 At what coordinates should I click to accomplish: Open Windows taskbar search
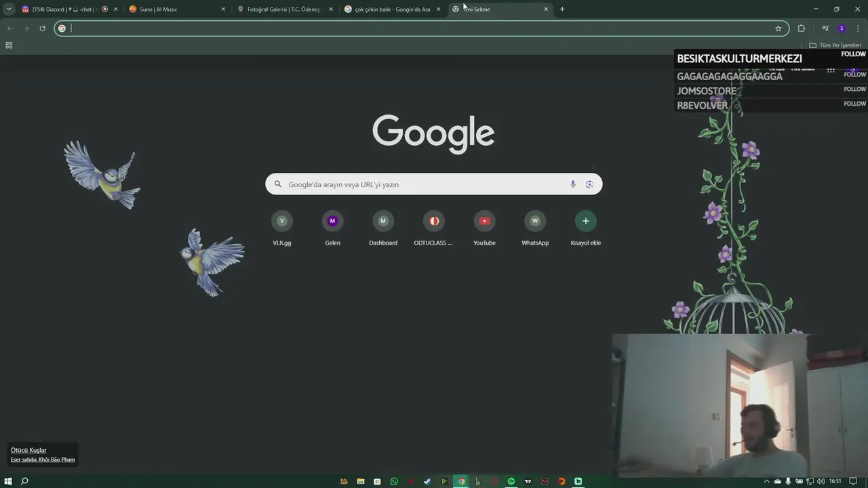24,481
